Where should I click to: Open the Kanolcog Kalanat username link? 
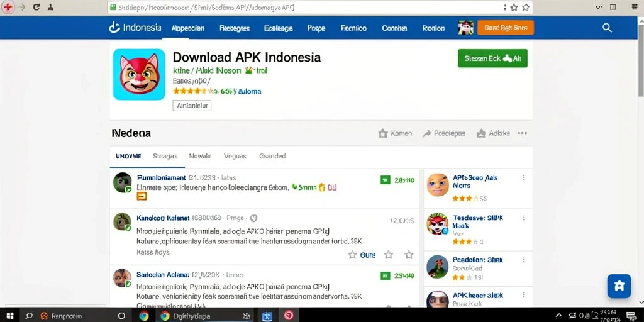163,218
